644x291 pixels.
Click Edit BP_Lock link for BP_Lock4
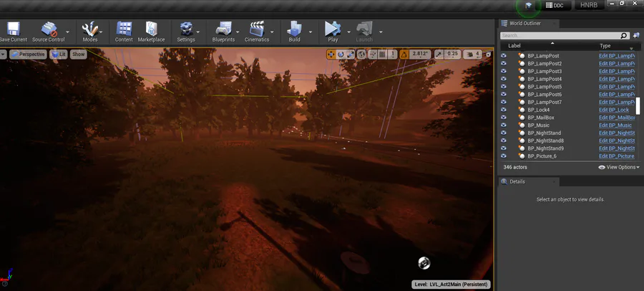(x=614, y=110)
